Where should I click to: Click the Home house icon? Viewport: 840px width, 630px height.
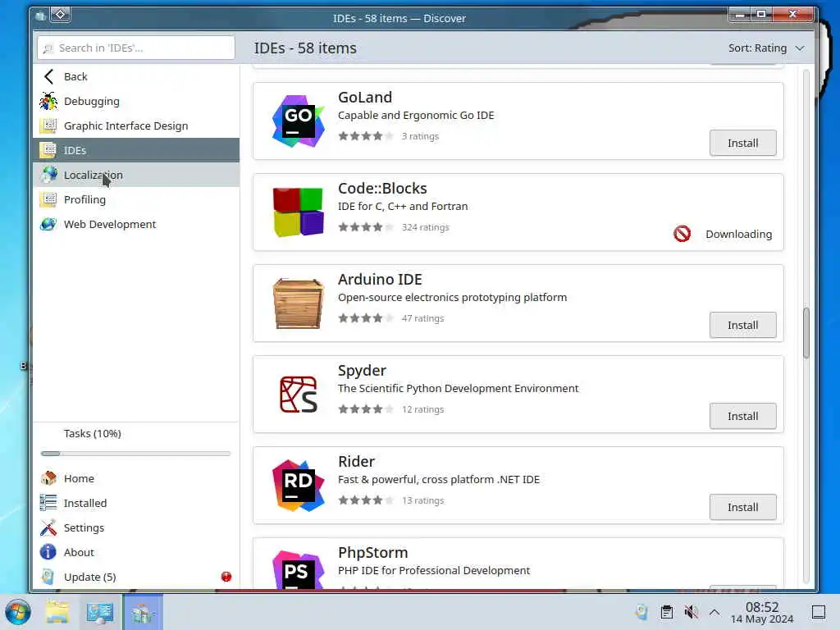48,478
